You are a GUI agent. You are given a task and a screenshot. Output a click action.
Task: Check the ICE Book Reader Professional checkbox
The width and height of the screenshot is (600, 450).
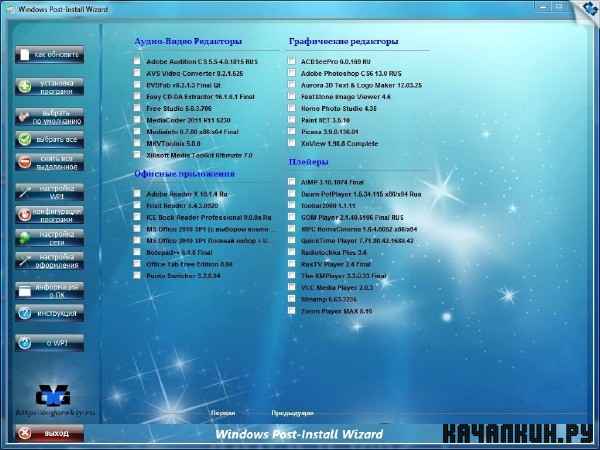coord(137,217)
